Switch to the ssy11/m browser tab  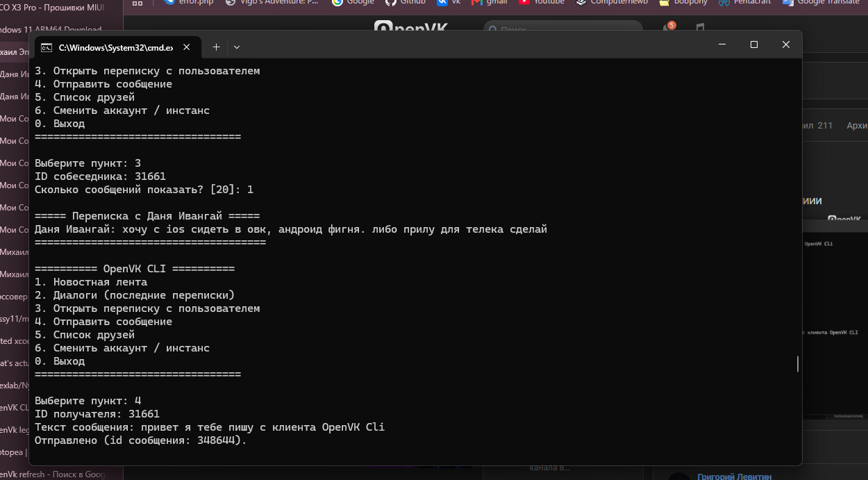click(x=15, y=318)
